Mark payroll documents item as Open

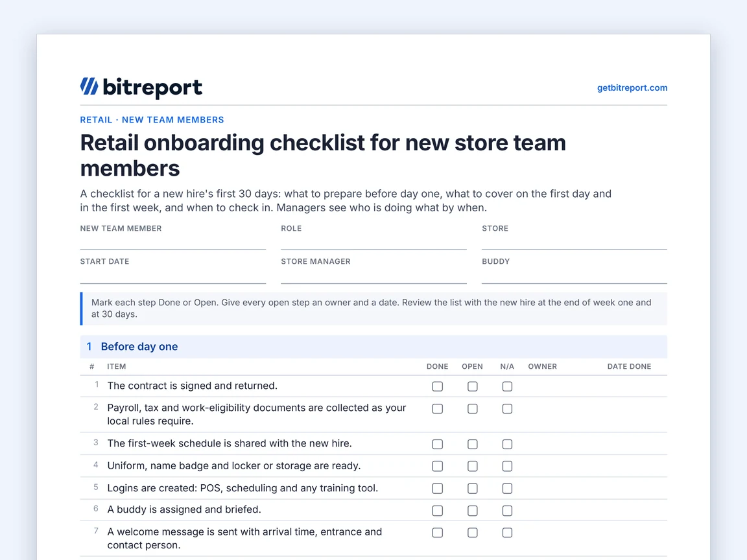click(x=472, y=408)
